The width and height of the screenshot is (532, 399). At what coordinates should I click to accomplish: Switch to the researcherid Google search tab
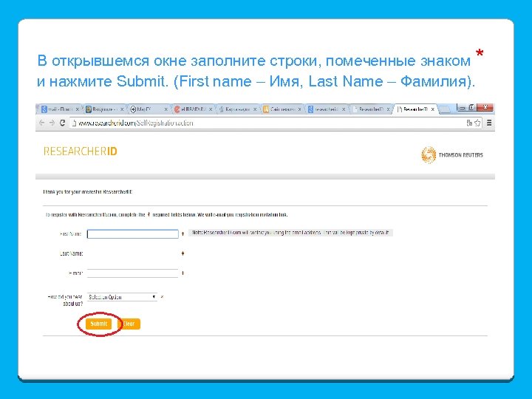coord(327,109)
